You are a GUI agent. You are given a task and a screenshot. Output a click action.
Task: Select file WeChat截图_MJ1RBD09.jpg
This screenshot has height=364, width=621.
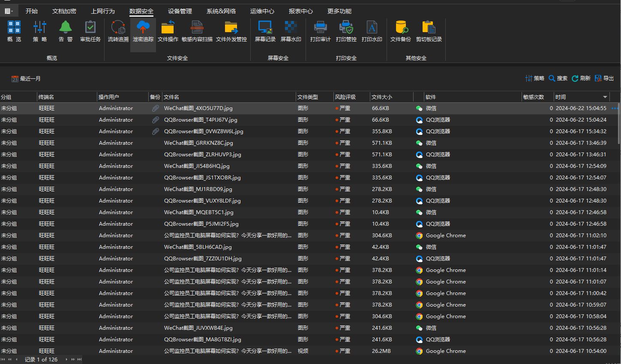point(198,189)
